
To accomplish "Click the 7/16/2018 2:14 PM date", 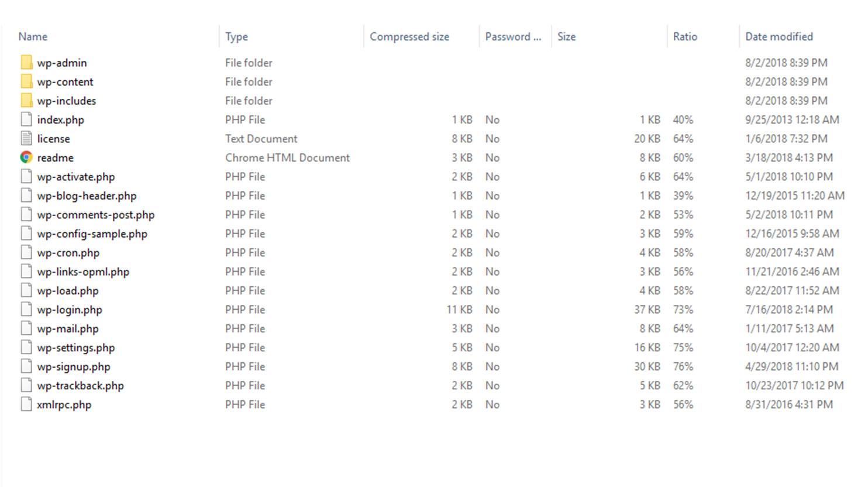I will pyautogui.click(x=789, y=310).
